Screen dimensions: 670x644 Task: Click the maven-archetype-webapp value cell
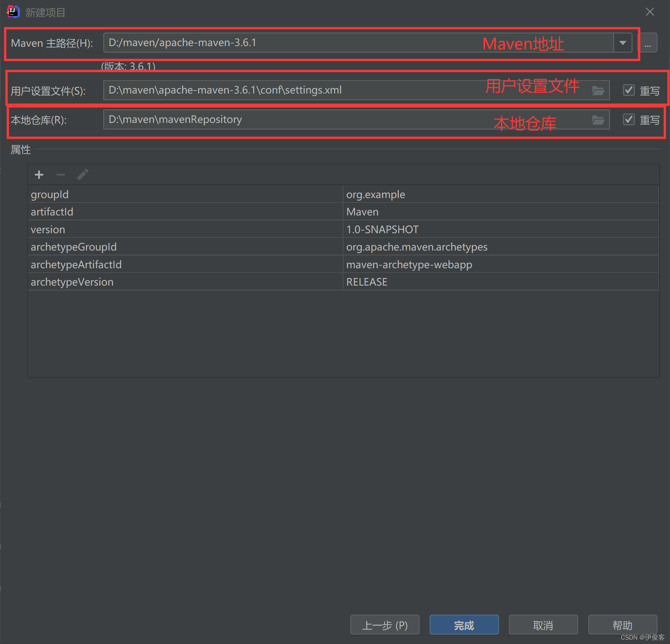click(501, 264)
